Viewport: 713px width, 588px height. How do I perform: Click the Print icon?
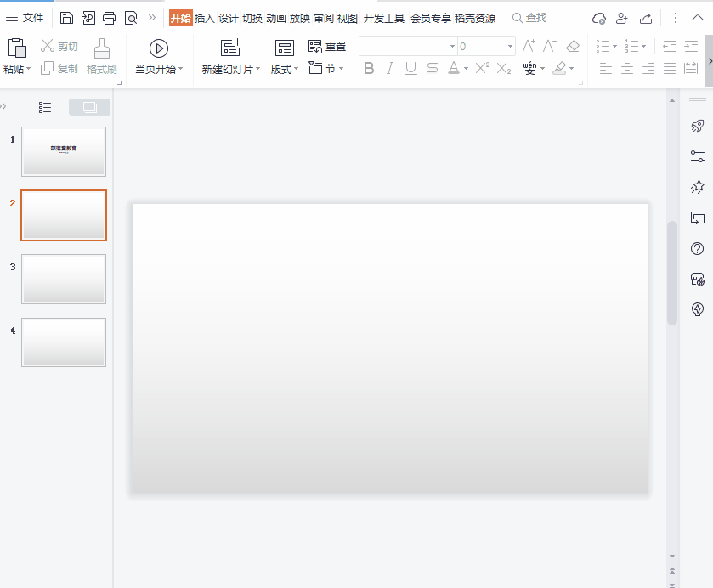coord(109,18)
